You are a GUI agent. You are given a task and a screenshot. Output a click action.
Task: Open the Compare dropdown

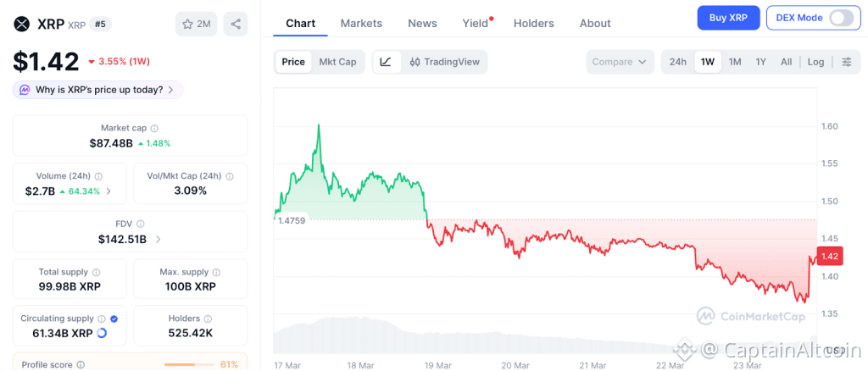[620, 62]
